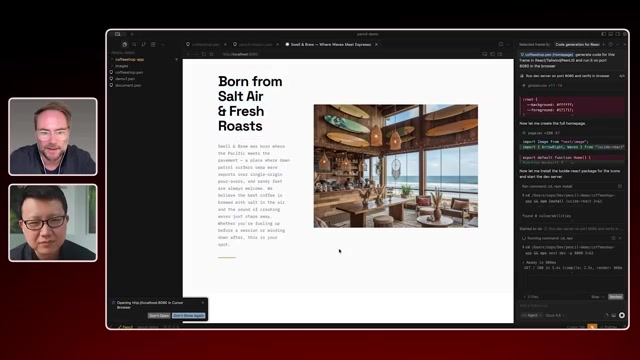Cancel the running command with X
The image size is (640, 360).
click(620, 238)
